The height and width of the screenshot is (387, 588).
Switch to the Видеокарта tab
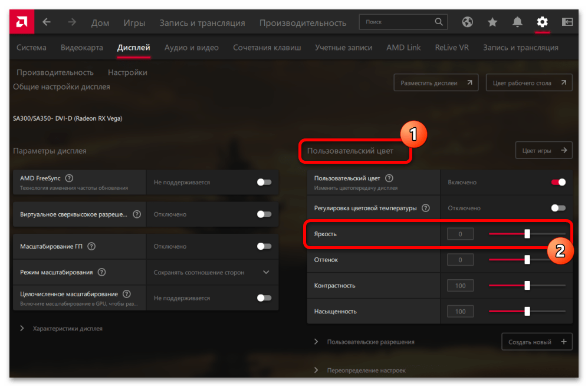[x=81, y=48]
